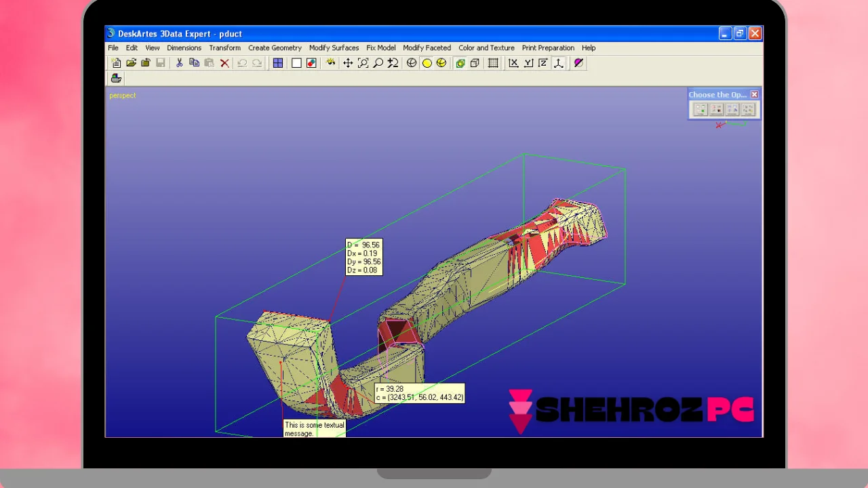The width and height of the screenshot is (868, 488).
Task: Switch to wireframe sphere display mode
Action: [412, 63]
